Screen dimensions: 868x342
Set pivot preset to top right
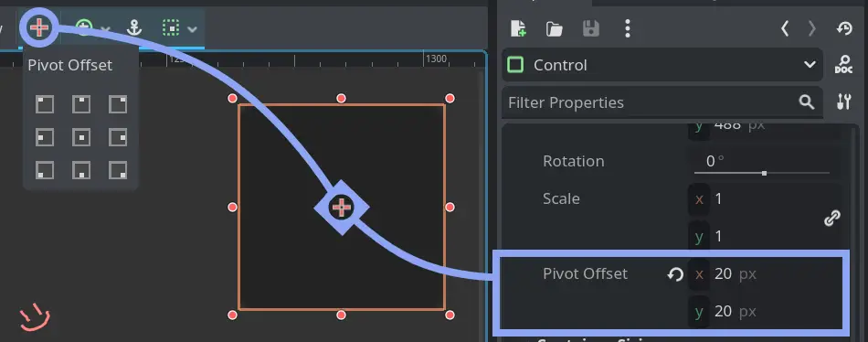point(118,104)
